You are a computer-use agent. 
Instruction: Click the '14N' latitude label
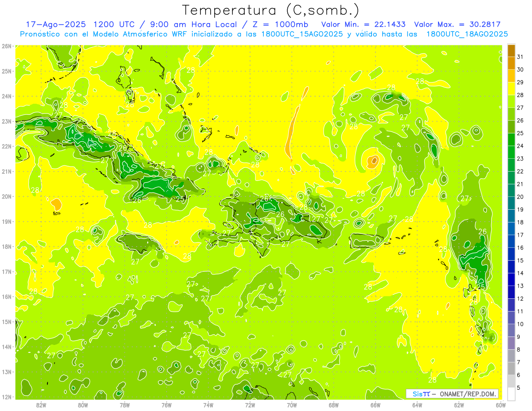[6, 347]
